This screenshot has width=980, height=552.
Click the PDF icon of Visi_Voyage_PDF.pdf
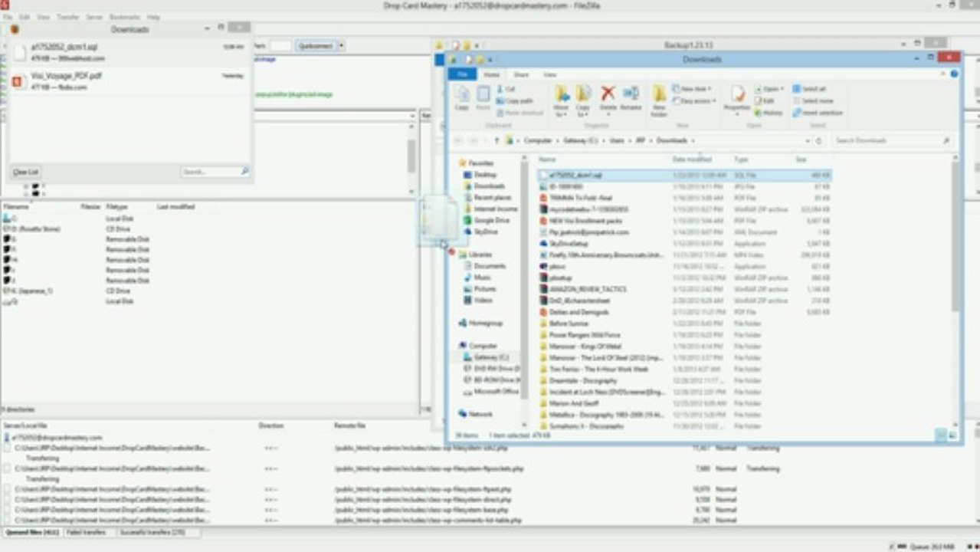click(19, 81)
